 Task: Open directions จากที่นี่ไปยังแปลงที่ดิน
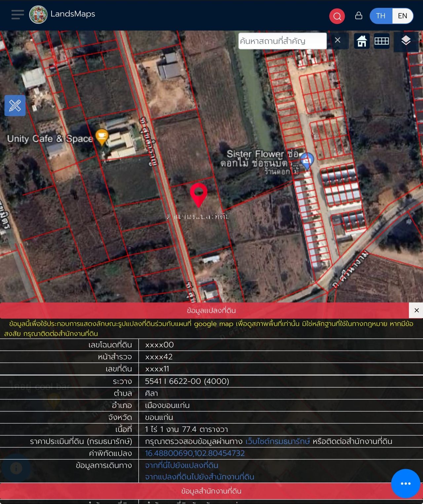181,465
